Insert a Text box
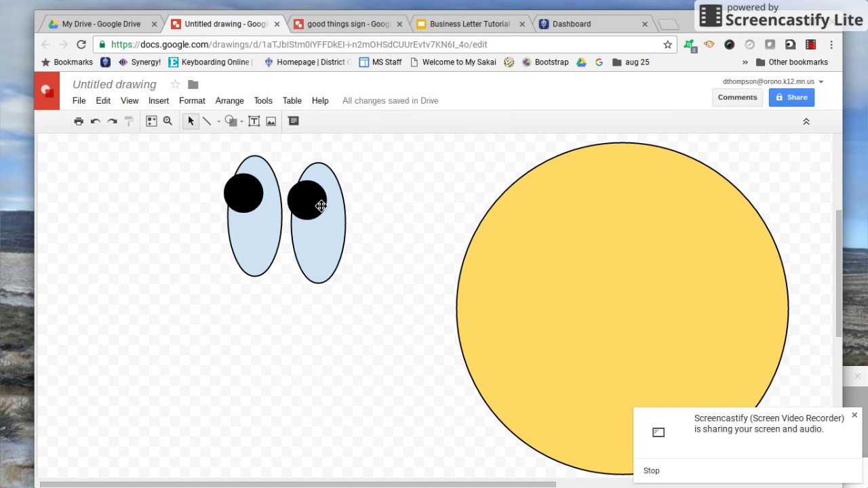 point(254,121)
